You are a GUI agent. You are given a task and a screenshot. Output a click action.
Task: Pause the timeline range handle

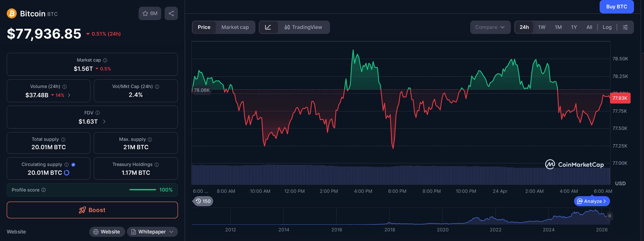[609, 216]
